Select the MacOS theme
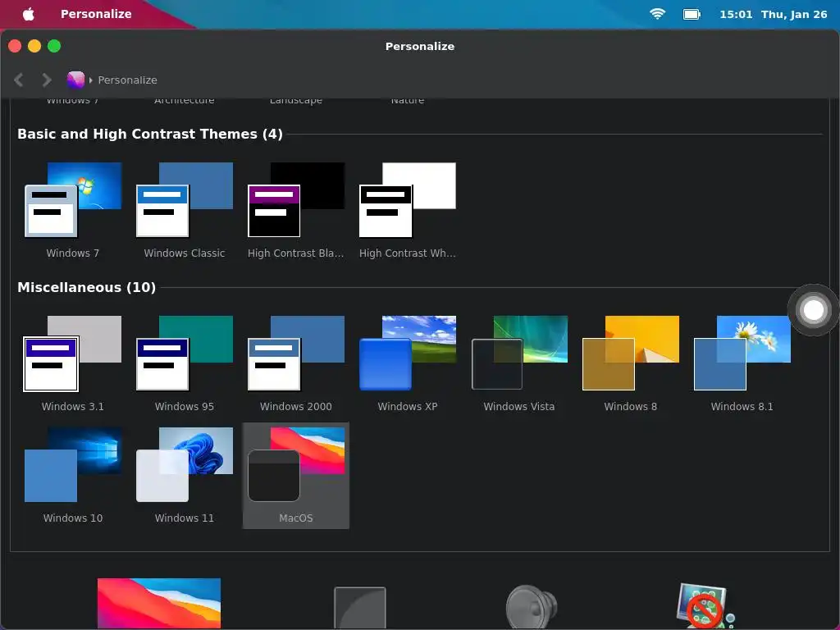The height and width of the screenshot is (630, 840). (295, 476)
